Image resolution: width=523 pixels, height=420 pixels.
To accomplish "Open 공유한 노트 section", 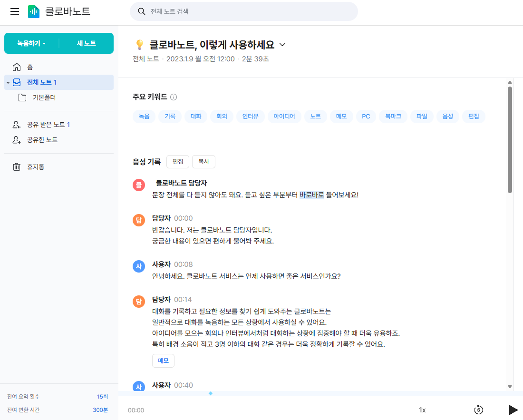I will [58, 140].
